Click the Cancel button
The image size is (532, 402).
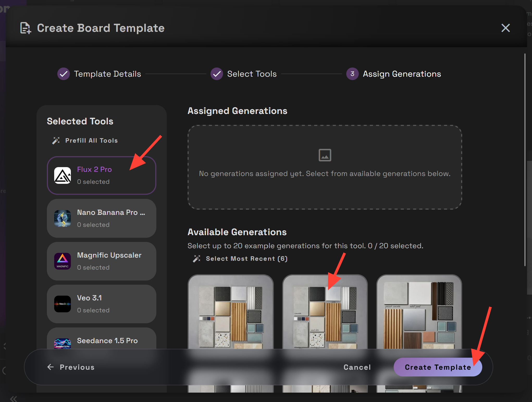click(x=357, y=367)
